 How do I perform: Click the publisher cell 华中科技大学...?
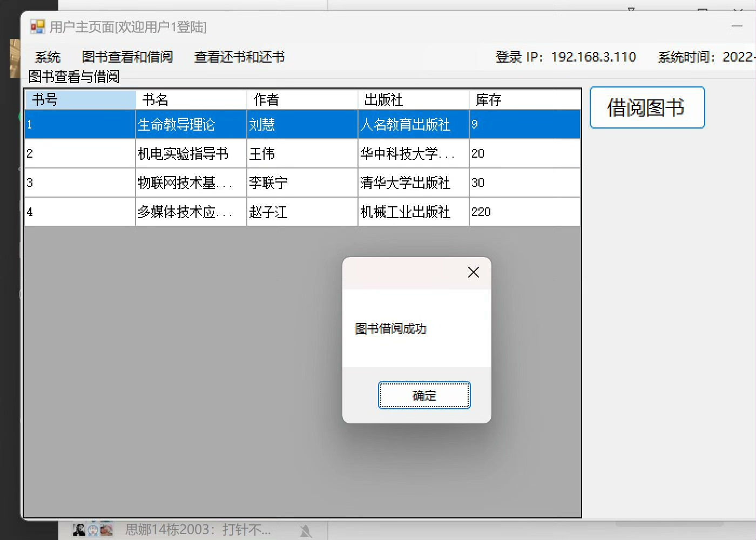(414, 154)
